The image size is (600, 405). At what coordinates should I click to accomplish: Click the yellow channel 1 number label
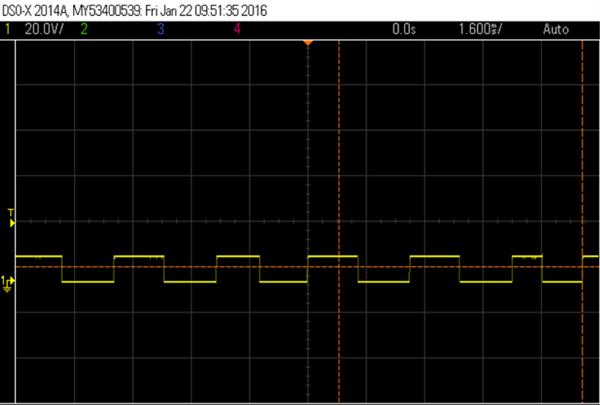8,30
